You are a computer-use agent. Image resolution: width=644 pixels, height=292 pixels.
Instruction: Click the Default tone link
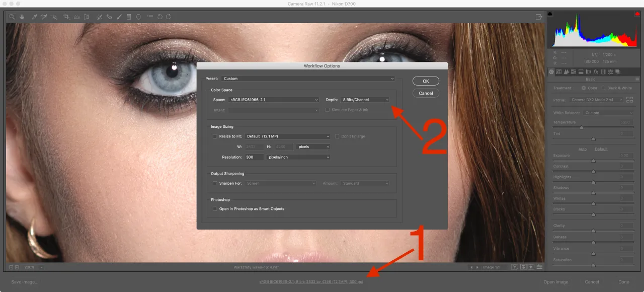pos(601,149)
